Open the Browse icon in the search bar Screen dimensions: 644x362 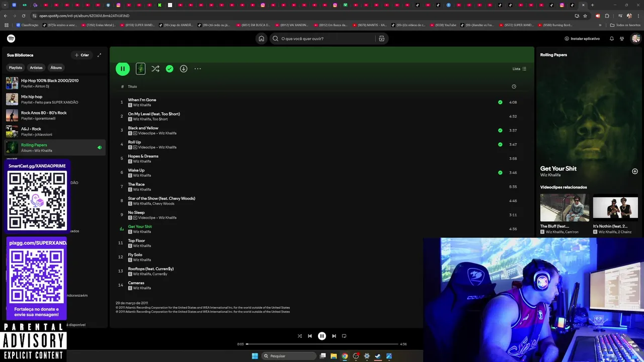pos(382,39)
